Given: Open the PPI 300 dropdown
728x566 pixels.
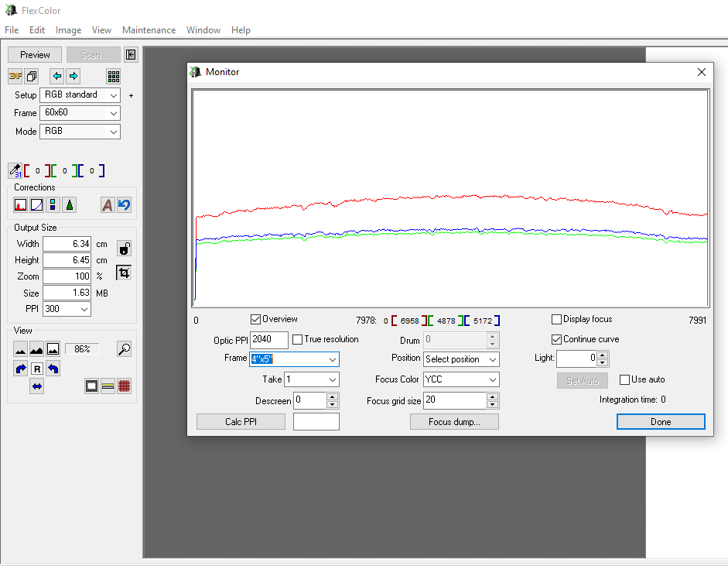Looking at the screenshot, I should [67, 309].
